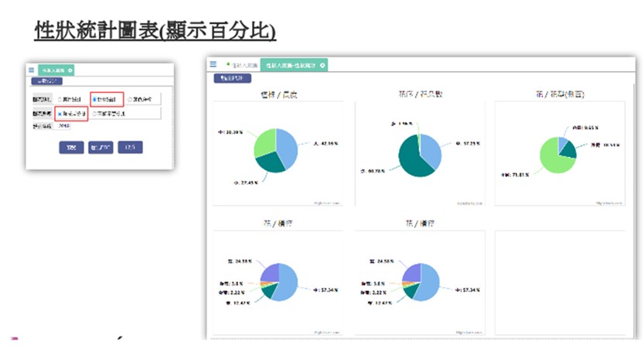Select the third radio option in the top row
The height and width of the screenshot is (348, 644).
[130, 100]
